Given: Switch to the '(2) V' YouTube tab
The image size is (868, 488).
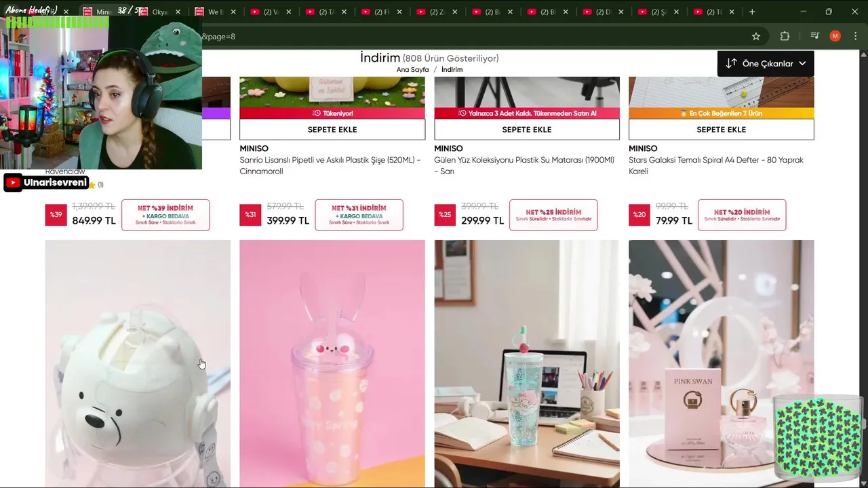Looking at the screenshot, I should (270, 12).
